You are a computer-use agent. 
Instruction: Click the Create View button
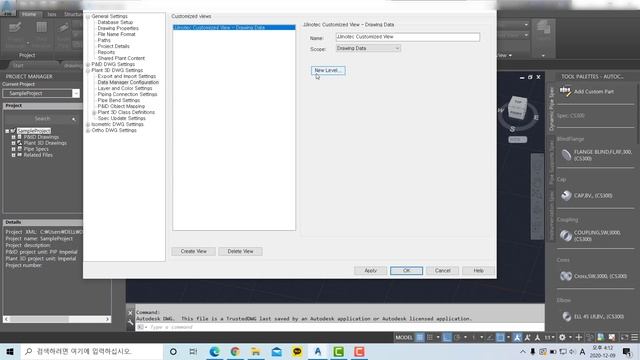193,251
